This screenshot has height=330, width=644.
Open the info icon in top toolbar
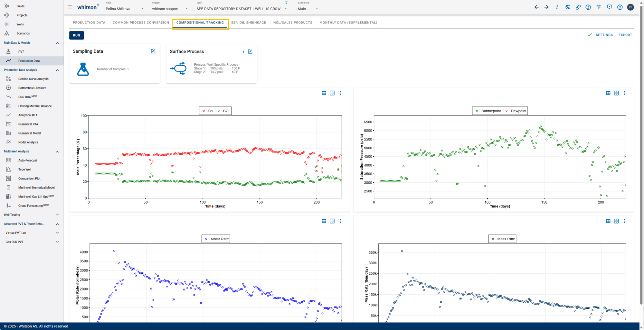pos(557,7)
